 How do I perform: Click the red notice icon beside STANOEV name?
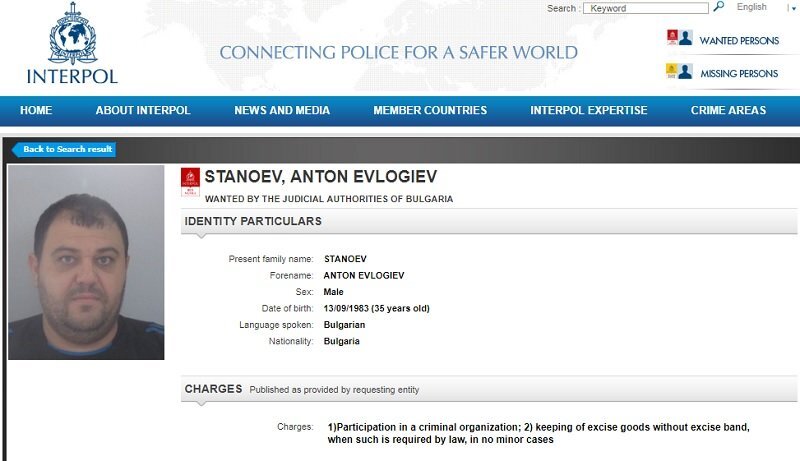(x=190, y=182)
